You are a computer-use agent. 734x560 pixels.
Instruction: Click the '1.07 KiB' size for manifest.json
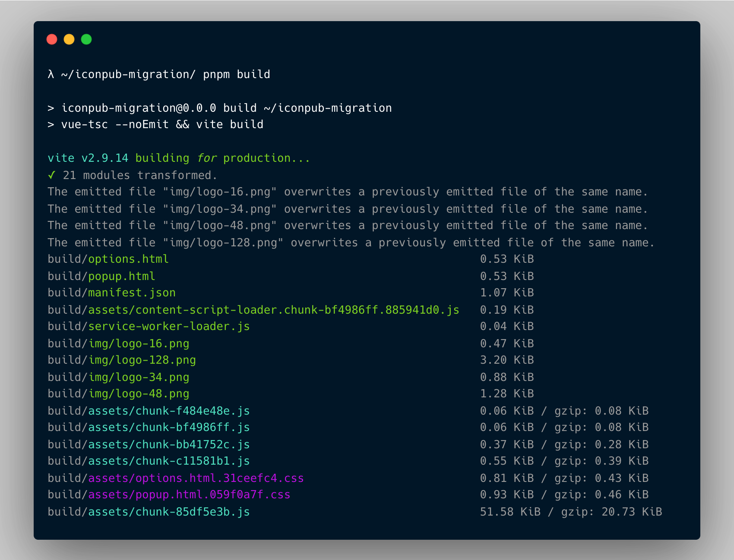tap(507, 293)
